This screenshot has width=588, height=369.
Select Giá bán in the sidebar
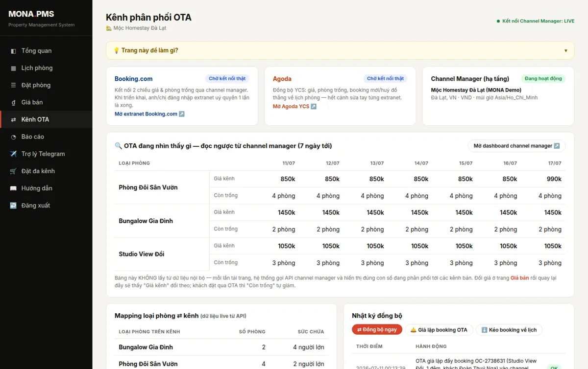(46, 102)
